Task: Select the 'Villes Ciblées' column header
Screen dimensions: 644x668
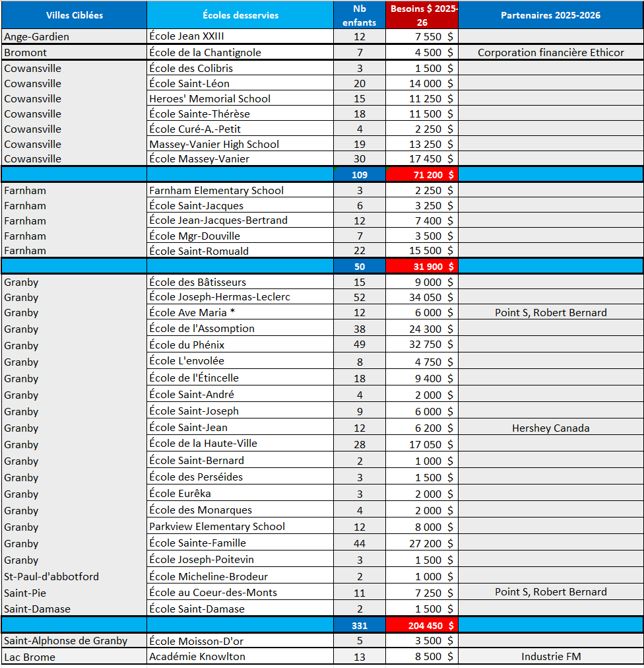Action: 74,15
